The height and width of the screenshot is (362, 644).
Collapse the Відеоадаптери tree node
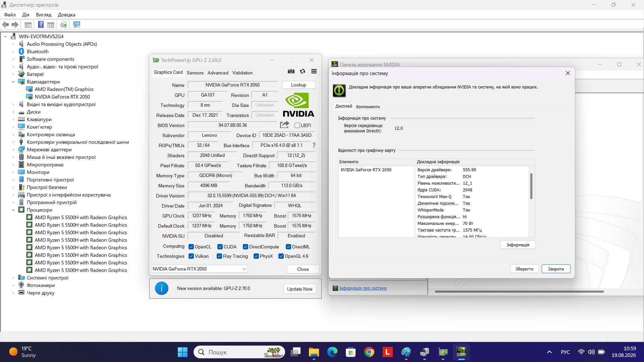13,82
